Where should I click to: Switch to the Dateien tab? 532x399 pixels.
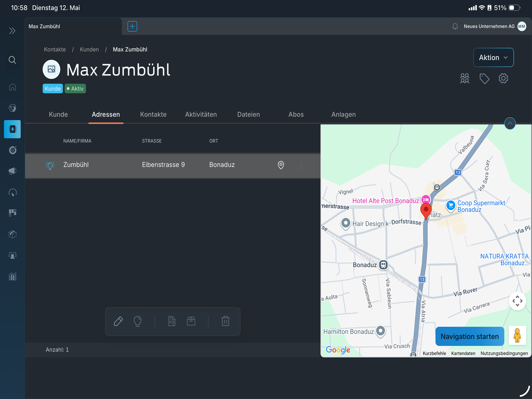tap(249, 114)
